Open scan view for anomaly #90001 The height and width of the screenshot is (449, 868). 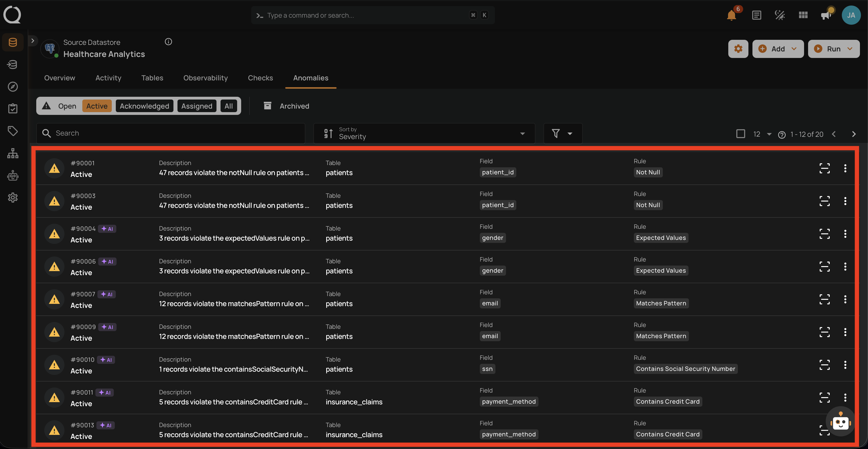pos(824,168)
